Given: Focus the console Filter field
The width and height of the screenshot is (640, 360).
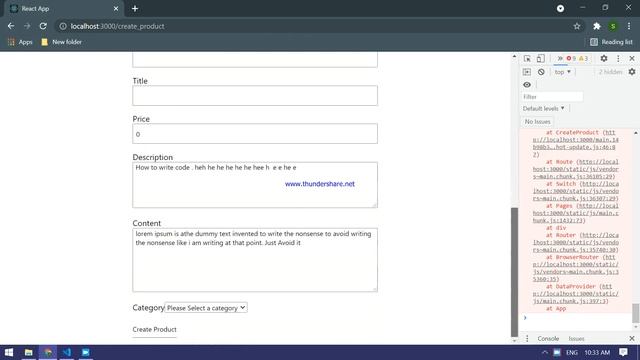Looking at the screenshot, I should 552,97.
